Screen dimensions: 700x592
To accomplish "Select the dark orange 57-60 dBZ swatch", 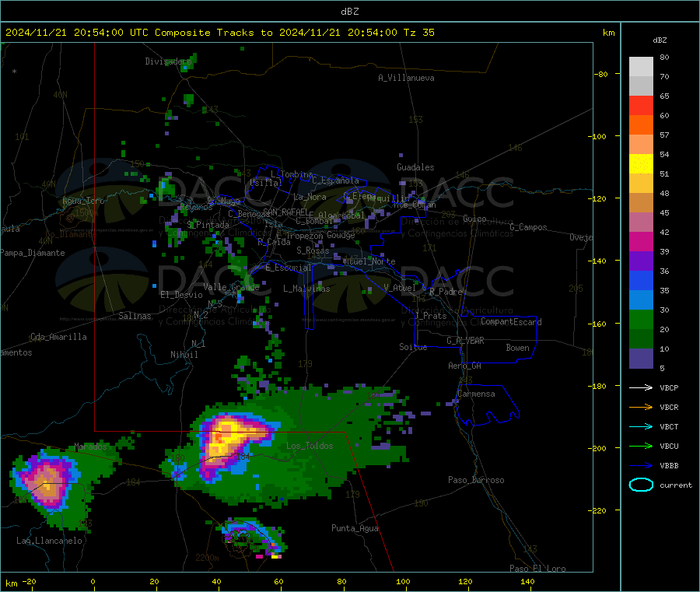I will 641,125.
